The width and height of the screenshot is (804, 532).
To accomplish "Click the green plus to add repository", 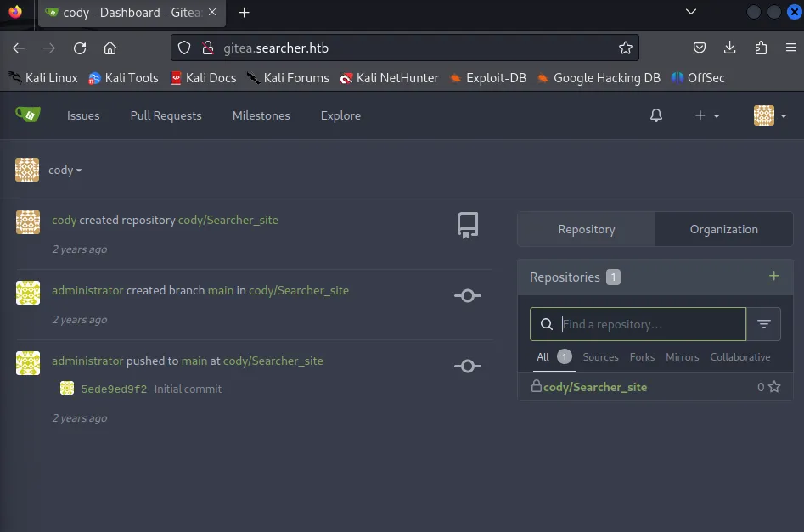I will (x=773, y=276).
